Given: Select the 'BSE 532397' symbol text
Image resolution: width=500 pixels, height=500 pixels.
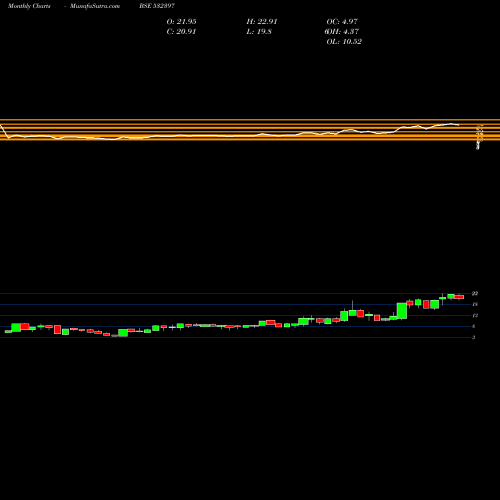Looking at the screenshot, I should click(x=157, y=6).
